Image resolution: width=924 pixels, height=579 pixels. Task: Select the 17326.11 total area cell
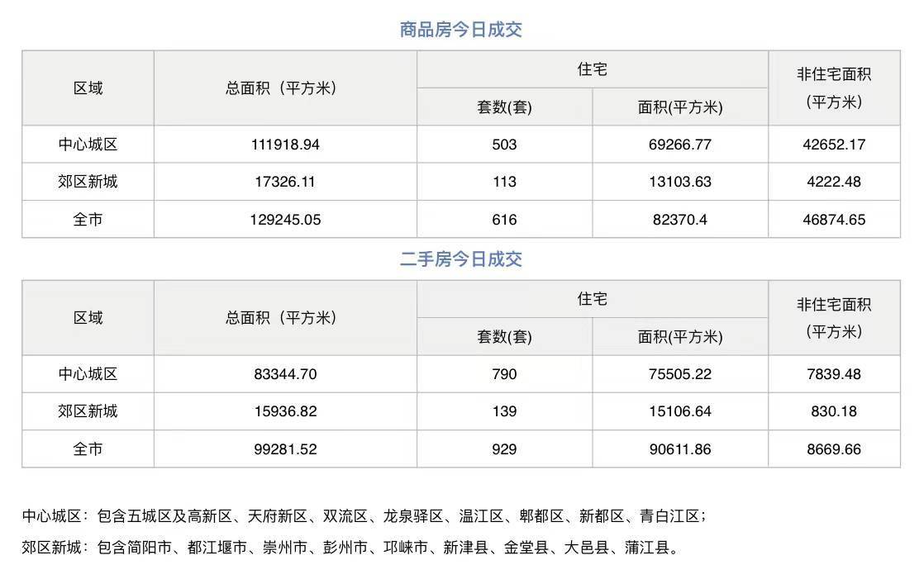tap(285, 182)
